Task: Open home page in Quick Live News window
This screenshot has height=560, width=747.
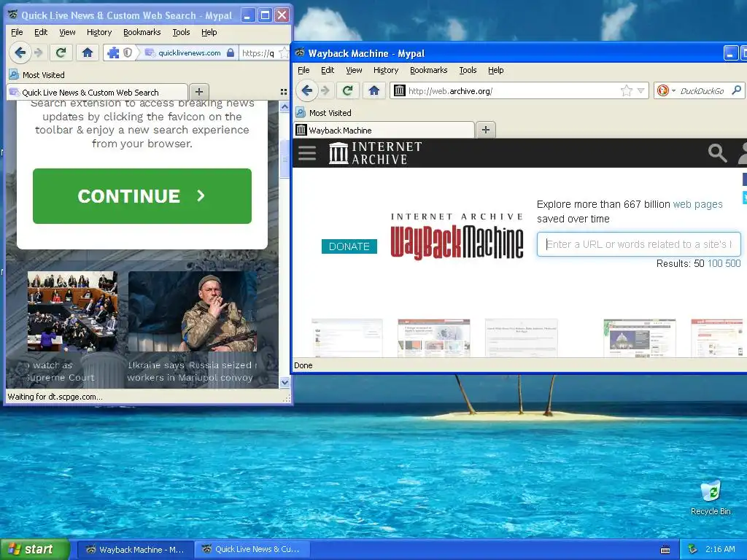Action: click(x=88, y=52)
